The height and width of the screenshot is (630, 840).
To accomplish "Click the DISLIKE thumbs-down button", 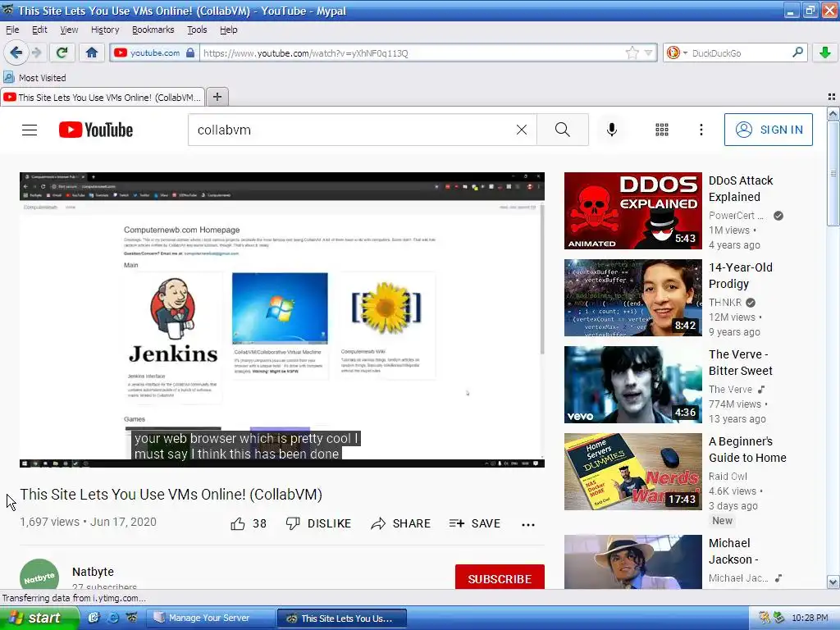I will (x=318, y=523).
